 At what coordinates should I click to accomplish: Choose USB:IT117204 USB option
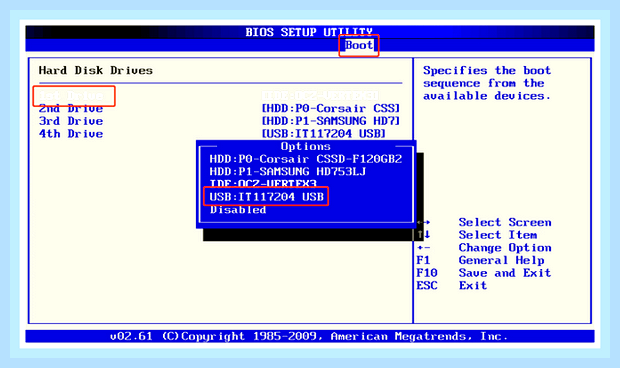pos(267,197)
